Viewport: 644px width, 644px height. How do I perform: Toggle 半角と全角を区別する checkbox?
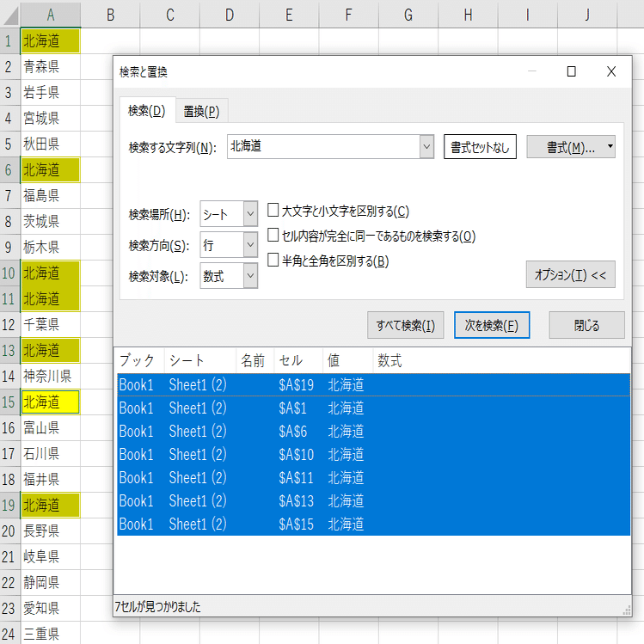(x=273, y=260)
